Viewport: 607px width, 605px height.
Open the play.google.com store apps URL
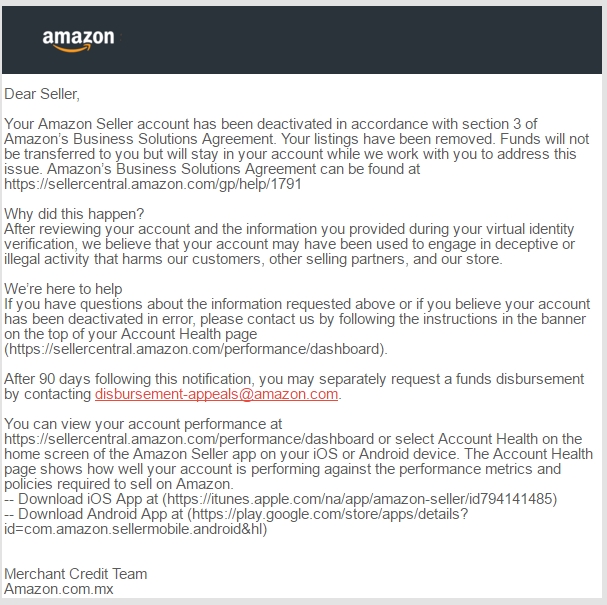(x=330, y=514)
